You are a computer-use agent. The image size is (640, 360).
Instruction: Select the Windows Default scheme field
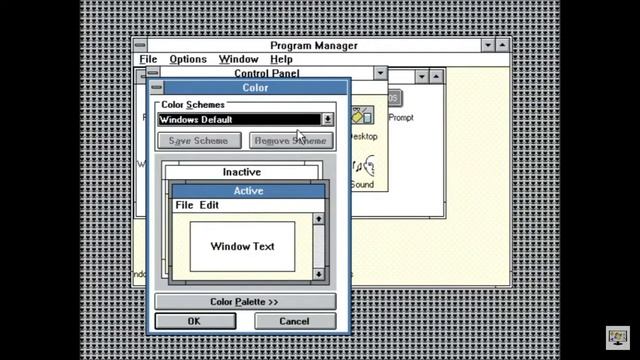[240, 120]
